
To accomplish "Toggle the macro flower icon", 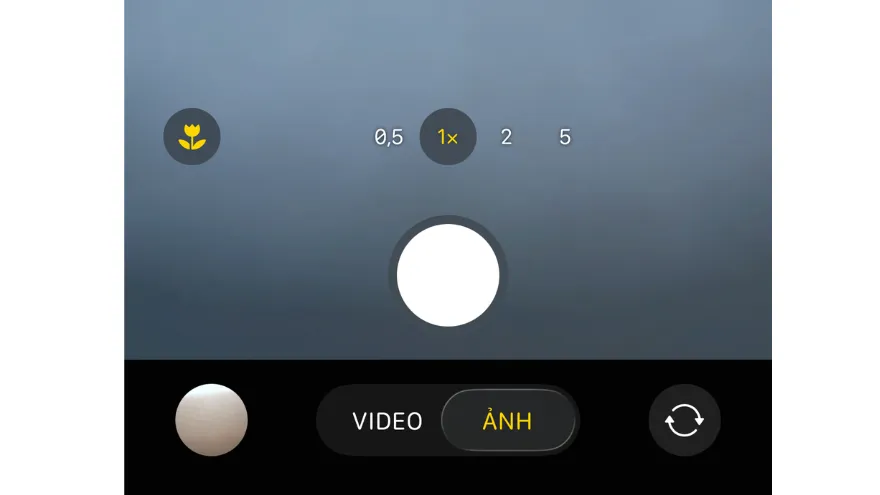I will pyautogui.click(x=192, y=136).
